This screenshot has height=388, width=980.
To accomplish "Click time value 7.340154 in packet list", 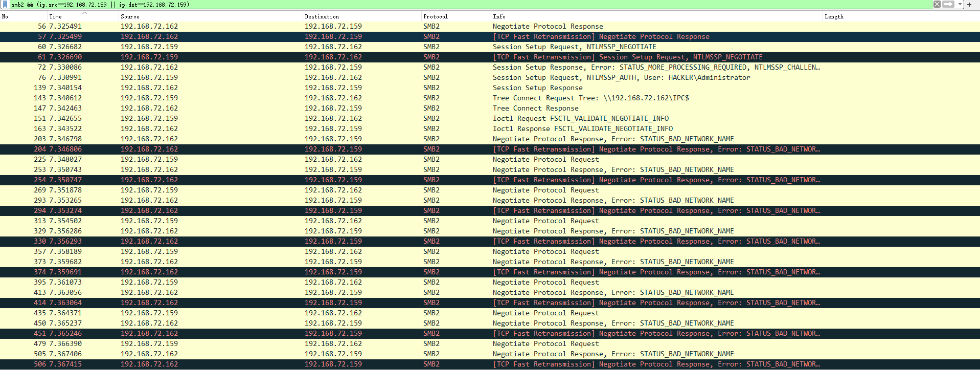I will click(65, 88).
